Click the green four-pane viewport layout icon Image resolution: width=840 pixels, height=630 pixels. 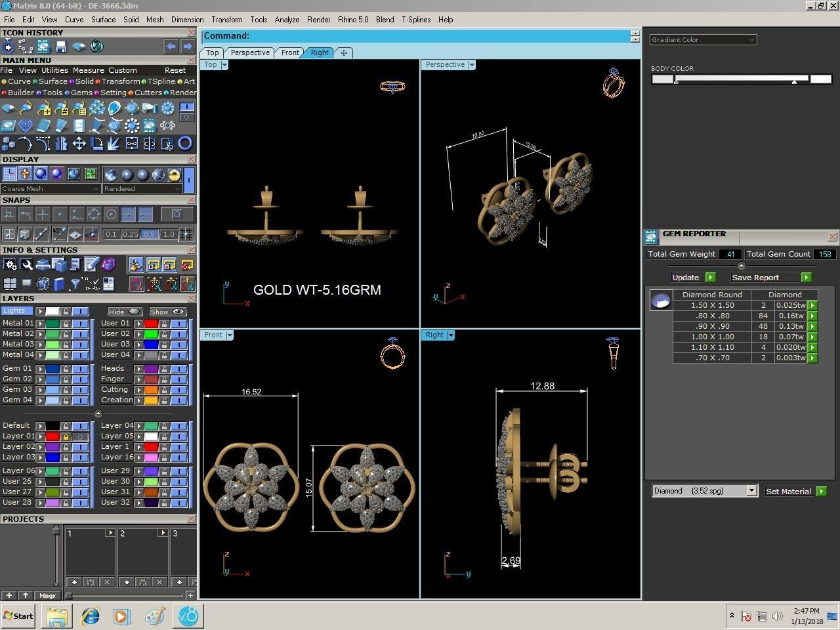[91, 174]
